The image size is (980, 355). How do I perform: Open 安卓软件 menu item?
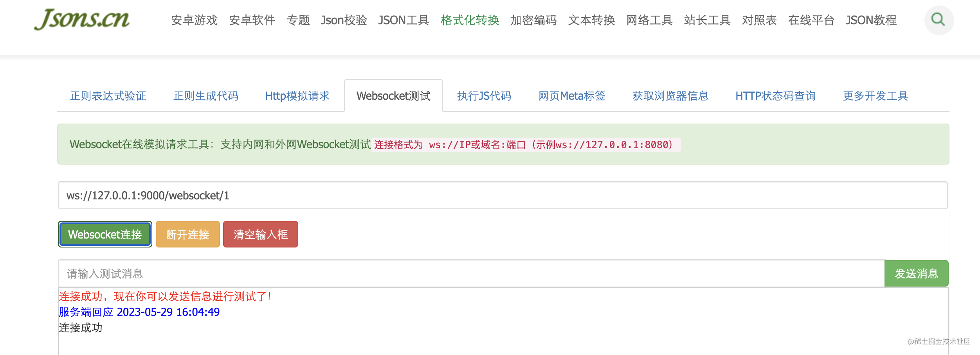(x=252, y=20)
